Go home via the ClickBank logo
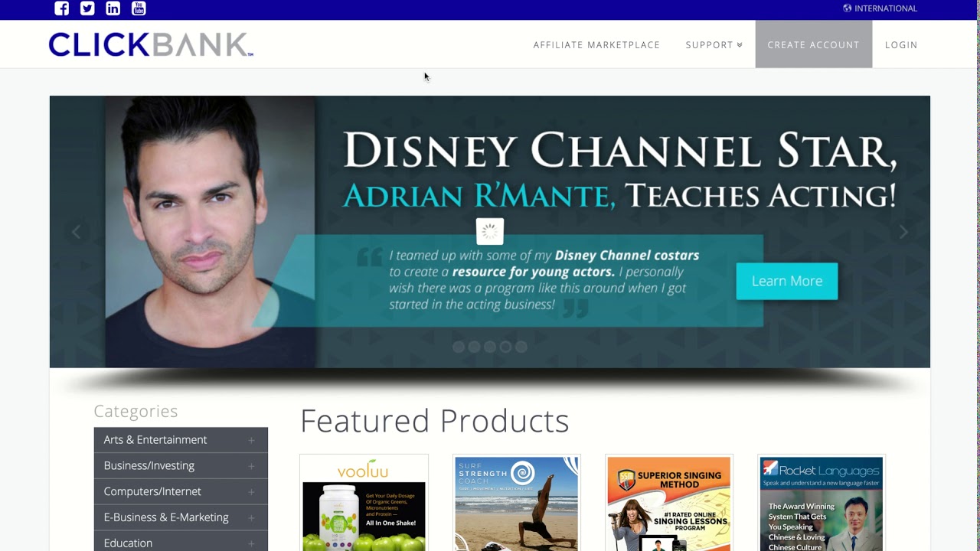The width and height of the screenshot is (980, 551). [151, 44]
